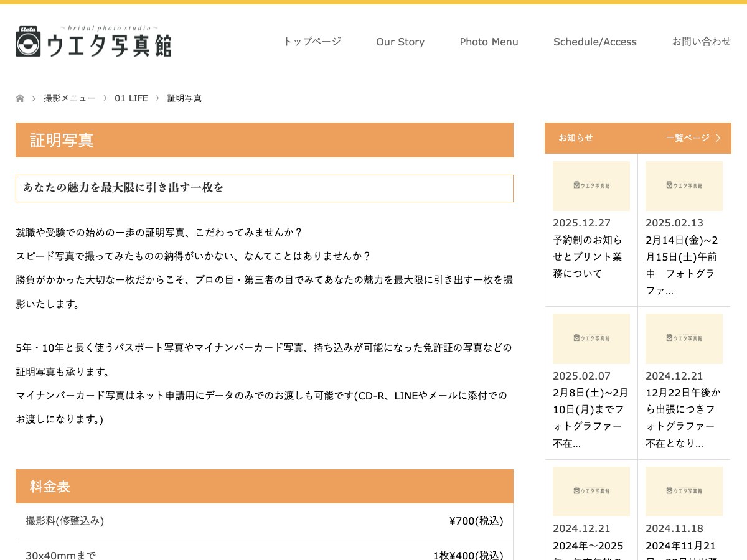Open thumbnail for 2025.02.07 news post
The width and height of the screenshot is (747, 560).
[591, 338]
